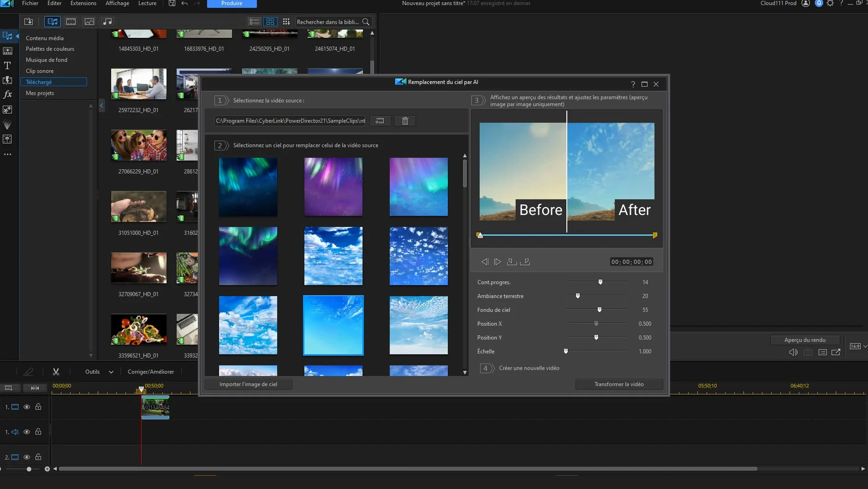Click the import media folder icon
The image size is (868, 489).
29,22
